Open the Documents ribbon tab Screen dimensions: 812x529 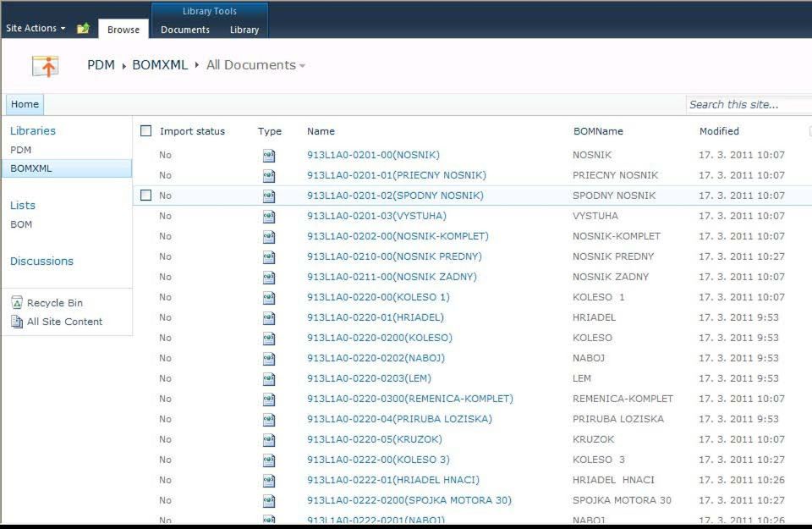(185, 30)
